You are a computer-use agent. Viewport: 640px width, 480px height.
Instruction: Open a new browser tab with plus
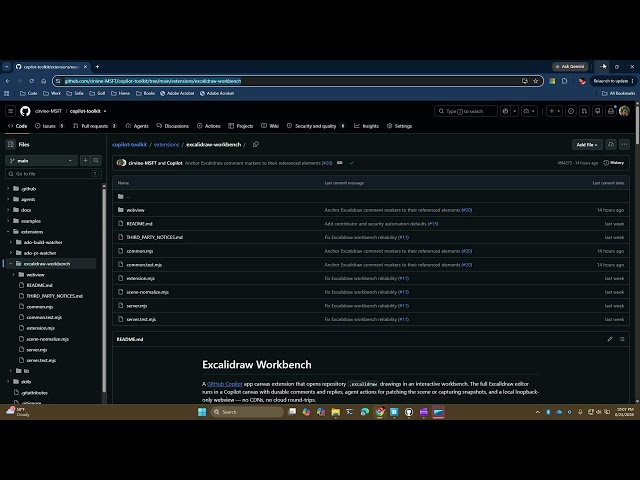pos(97,67)
